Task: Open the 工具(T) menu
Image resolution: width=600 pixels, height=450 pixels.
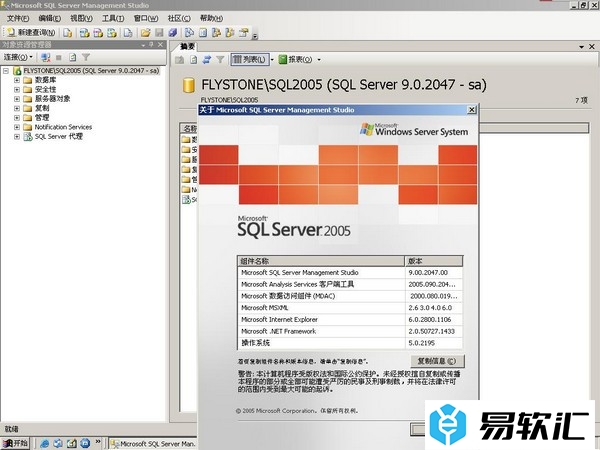Action: pyautogui.click(x=113, y=18)
